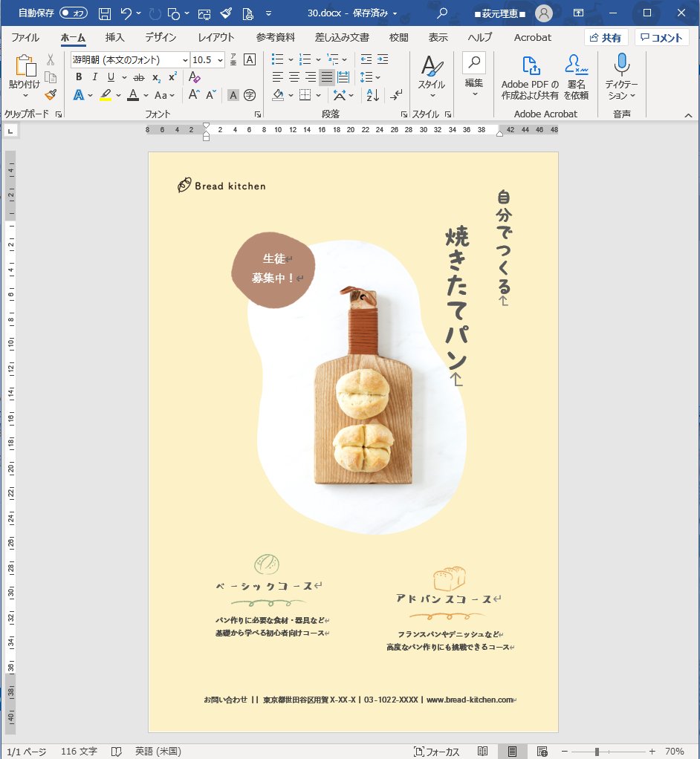
Task: Click the Format Painter brush icon
Action: coord(51,95)
